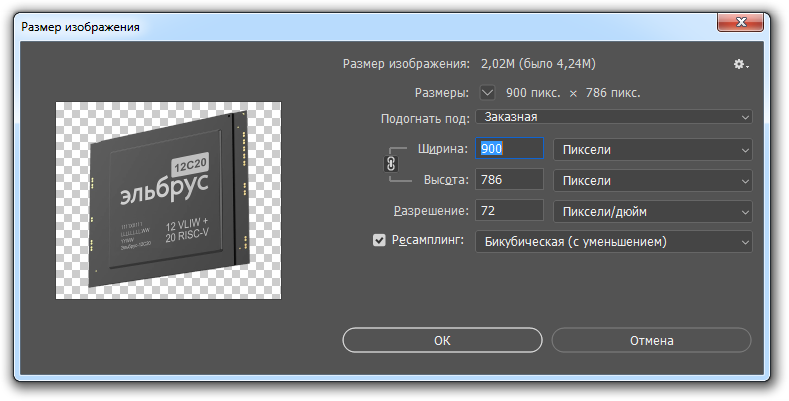Screen dimensions: 789x401
Task: Uncheck the Ресамплинг checkbox
Action: 379,240
